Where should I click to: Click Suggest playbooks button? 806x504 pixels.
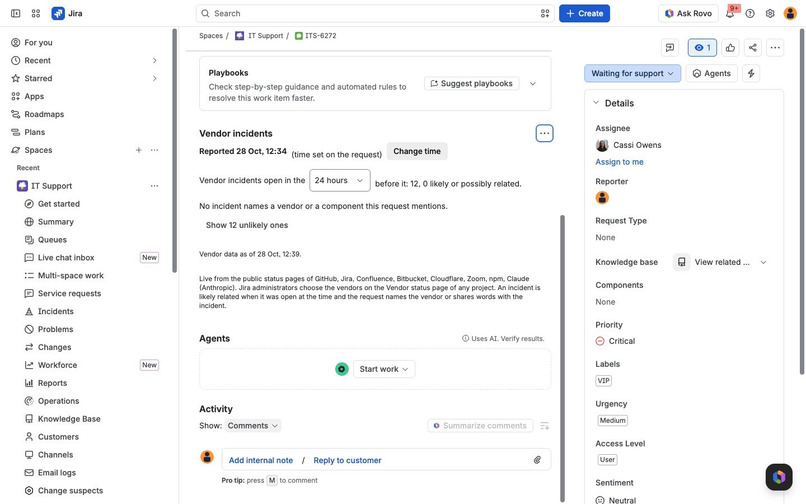click(471, 84)
